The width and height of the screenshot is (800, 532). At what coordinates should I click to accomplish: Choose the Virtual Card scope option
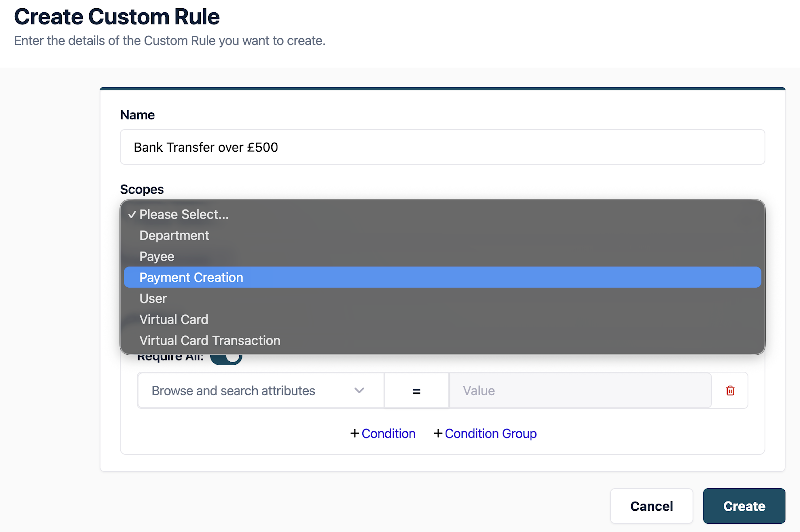[x=174, y=319]
